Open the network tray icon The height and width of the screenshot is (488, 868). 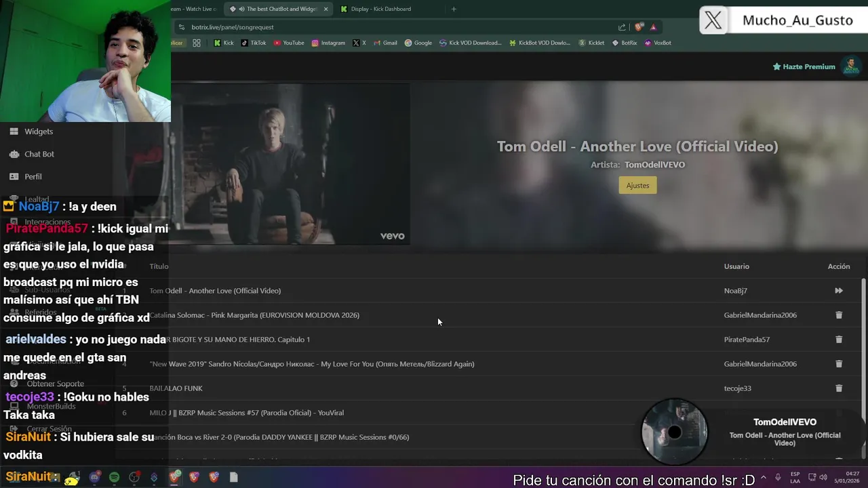tap(812, 477)
